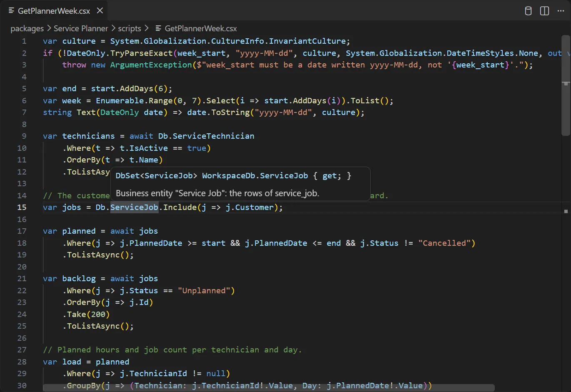The width and height of the screenshot is (571, 392).
Task: Click the hover tooltip's DbSet<ServiceJob> signature
Action: 157,176
